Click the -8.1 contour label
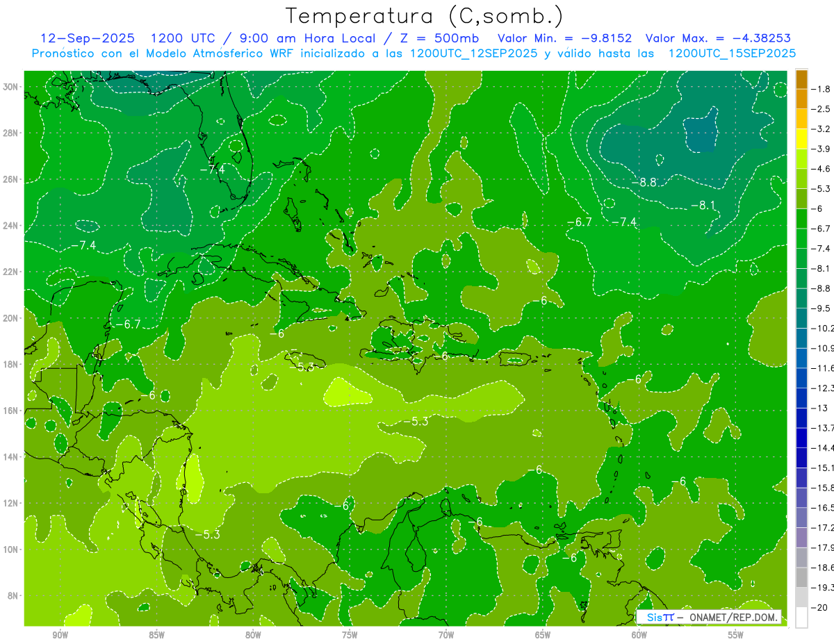Screen dimensions: 834x644 [703, 205]
